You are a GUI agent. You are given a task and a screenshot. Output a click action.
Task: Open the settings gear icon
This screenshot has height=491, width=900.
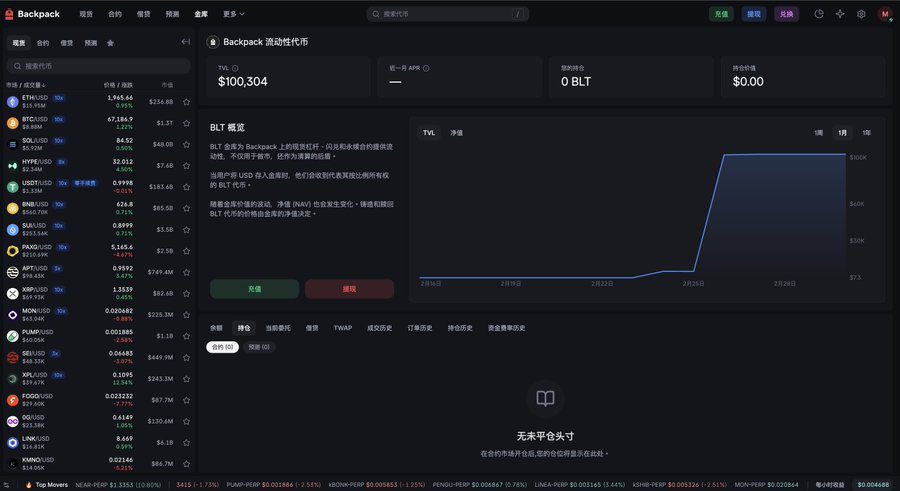[x=861, y=14]
